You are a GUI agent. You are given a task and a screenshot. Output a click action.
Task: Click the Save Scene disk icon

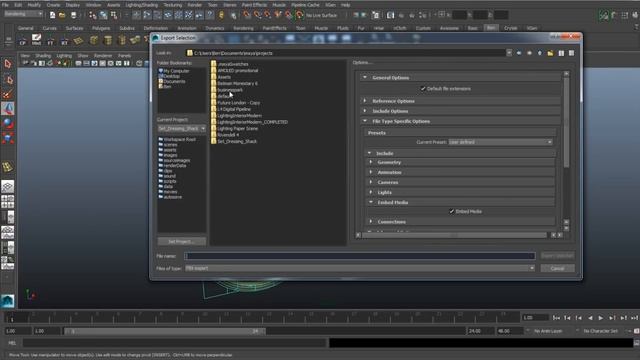click(73, 15)
